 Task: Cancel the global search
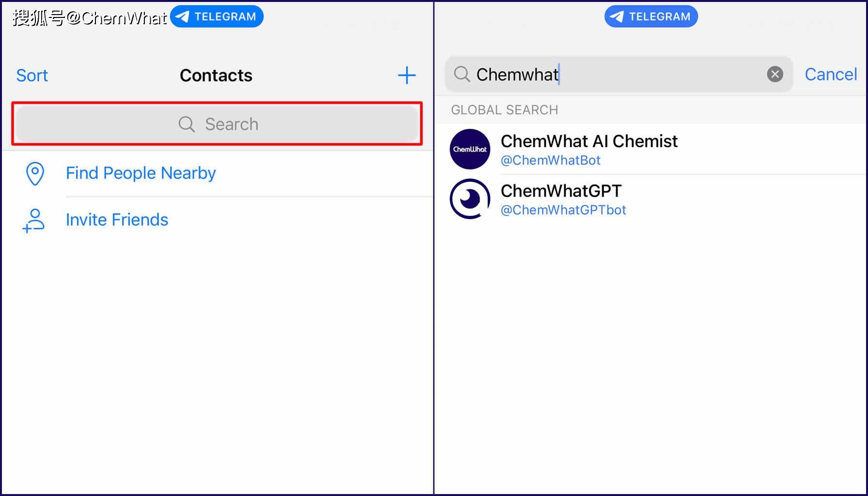[x=831, y=75]
